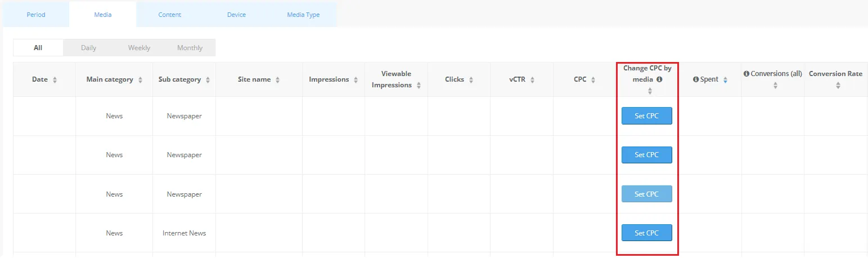This screenshot has width=868, height=258.
Task: Sort by Clicks arrows icon
Action: coord(471,80)
